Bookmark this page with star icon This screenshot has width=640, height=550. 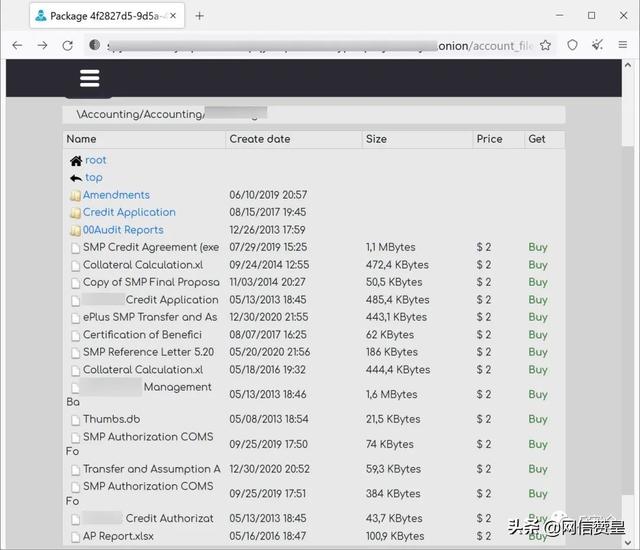tap(545, 45)
